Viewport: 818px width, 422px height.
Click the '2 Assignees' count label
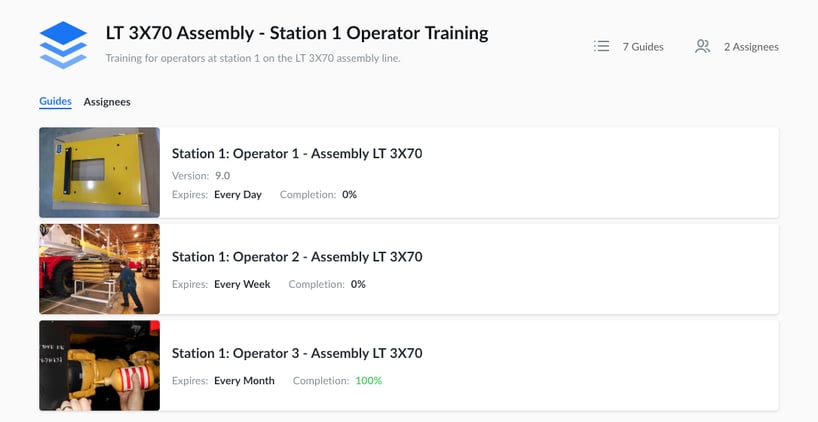[751, 47]
